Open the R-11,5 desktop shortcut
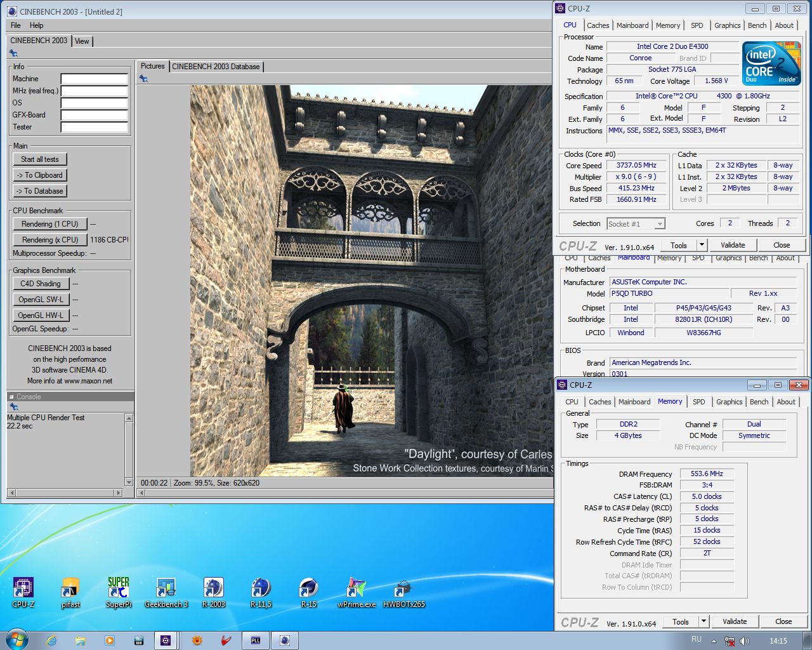The image size is (812, 650). click(261, 592)
